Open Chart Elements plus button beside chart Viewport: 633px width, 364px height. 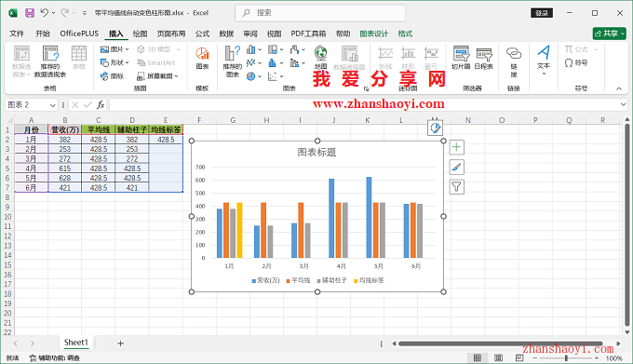(456, 147)
